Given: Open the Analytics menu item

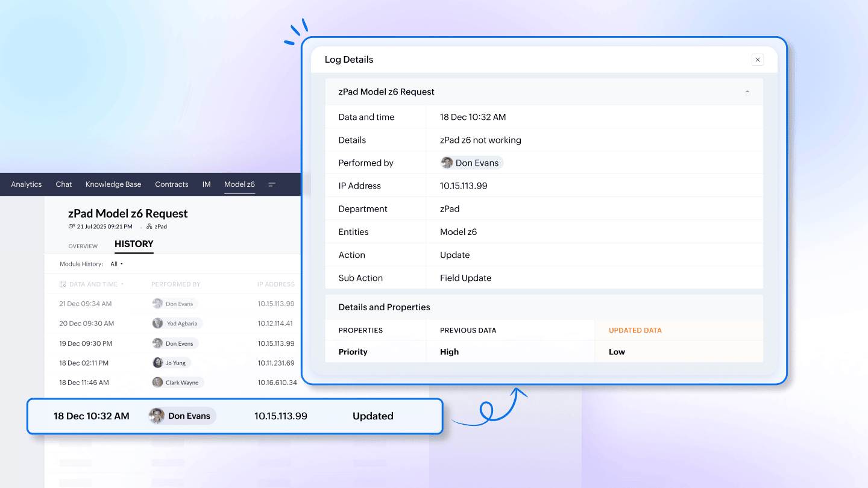Looking at the screenshot, I should (x=27, y=184).
